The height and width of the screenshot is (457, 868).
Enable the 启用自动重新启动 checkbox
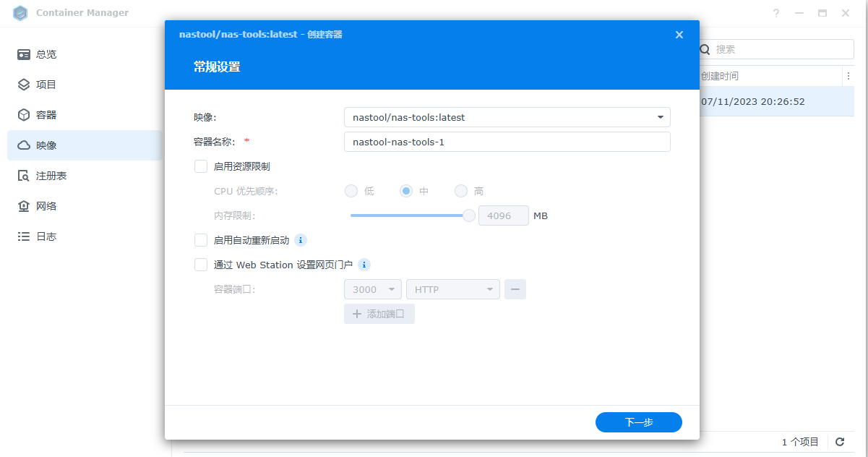tap(201, 240)
